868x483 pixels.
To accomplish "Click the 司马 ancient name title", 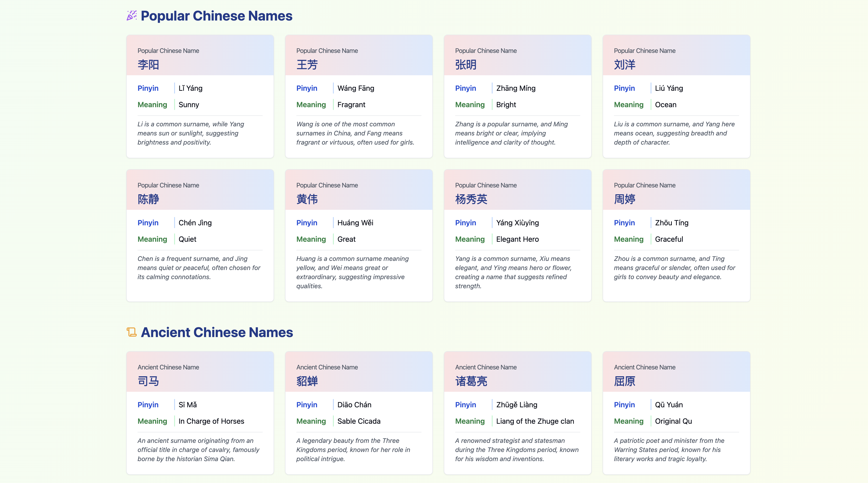I will pos(148,381).
